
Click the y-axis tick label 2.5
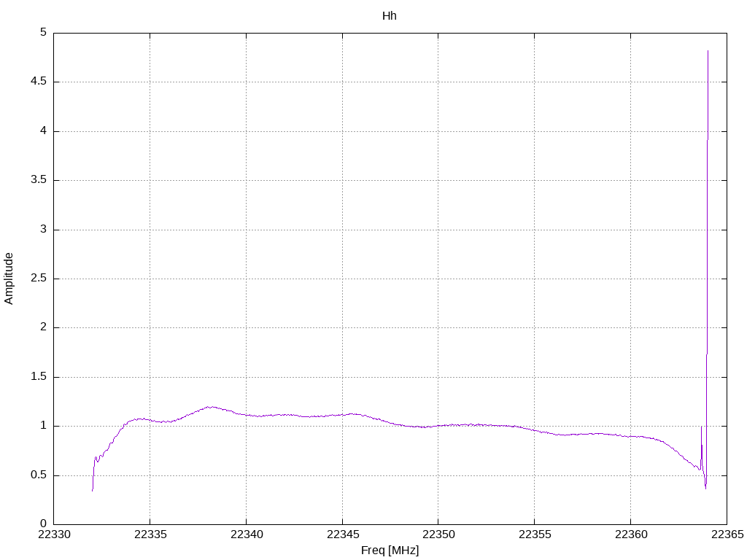[39, 278]
